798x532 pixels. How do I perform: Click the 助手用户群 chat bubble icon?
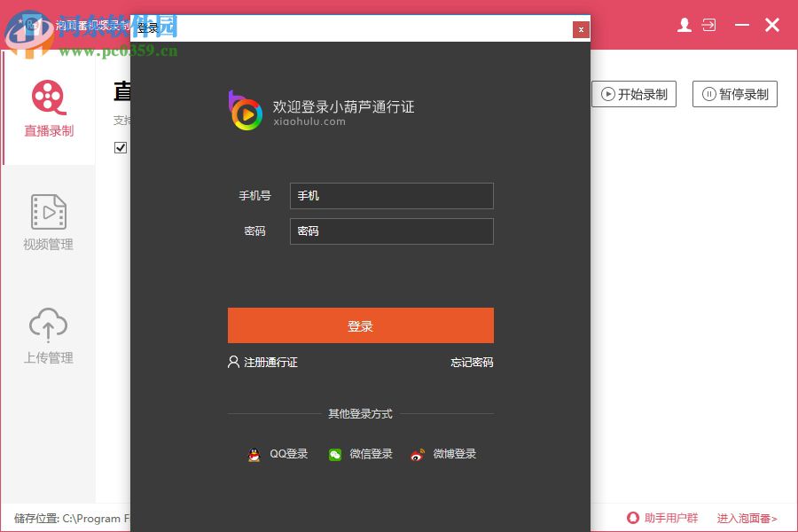[x=631, y=518]
